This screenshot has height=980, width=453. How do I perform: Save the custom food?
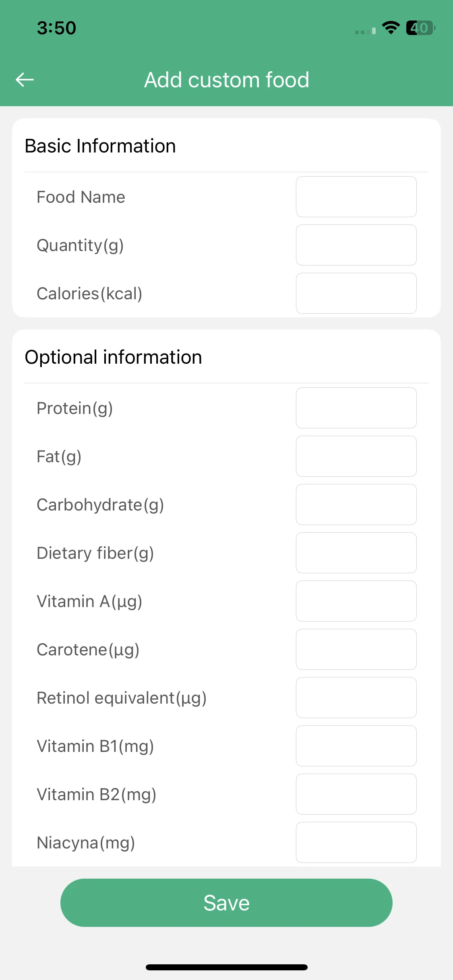226,903
